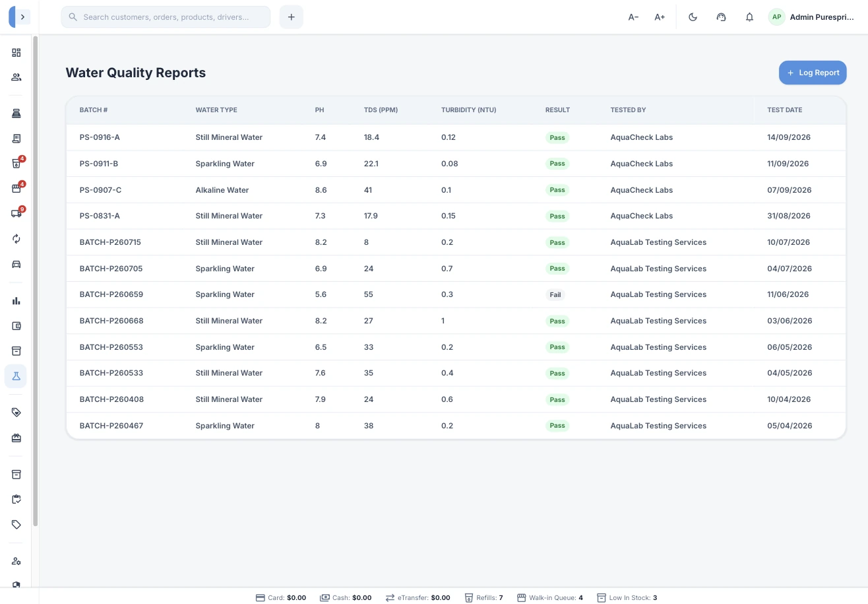The image size is (868, 604).
Task: Open the headset support icon
Action: coord(721,17)
